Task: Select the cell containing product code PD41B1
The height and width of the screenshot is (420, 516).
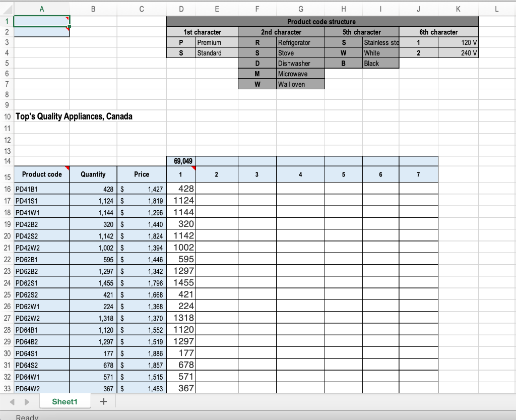Action: [42, 189]
